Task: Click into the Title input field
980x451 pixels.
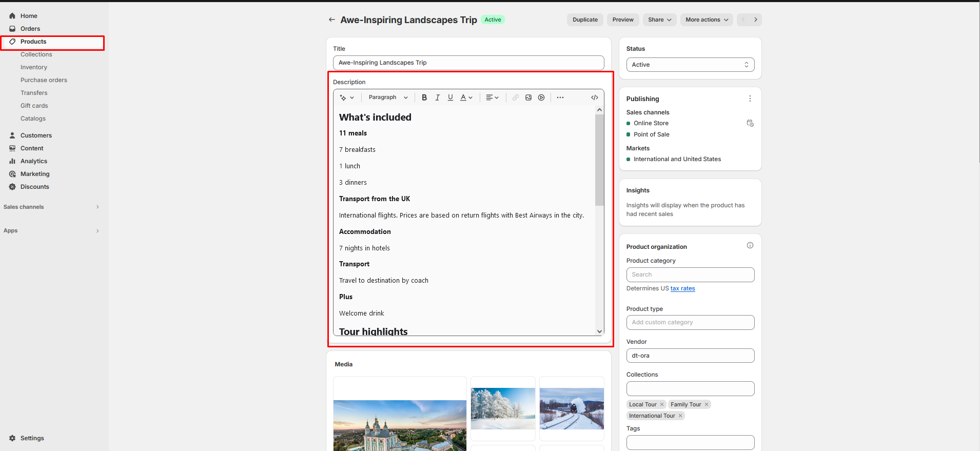Action: click(468, 63)
